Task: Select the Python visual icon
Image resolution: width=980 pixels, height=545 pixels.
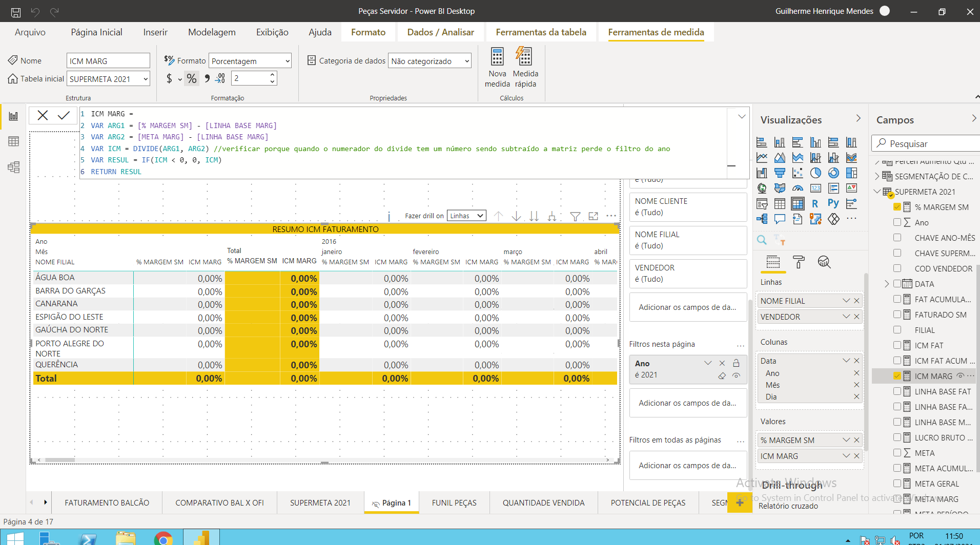Action: pos(833,203)
